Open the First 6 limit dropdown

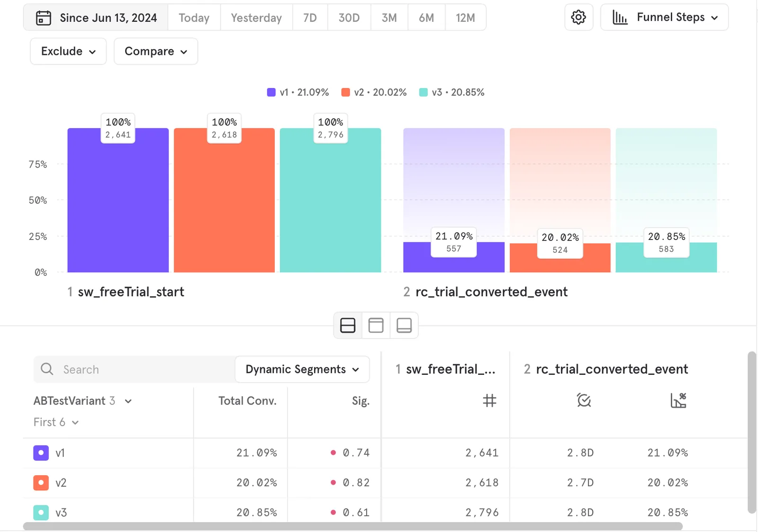pyautogui.click(x=56, y=422)
